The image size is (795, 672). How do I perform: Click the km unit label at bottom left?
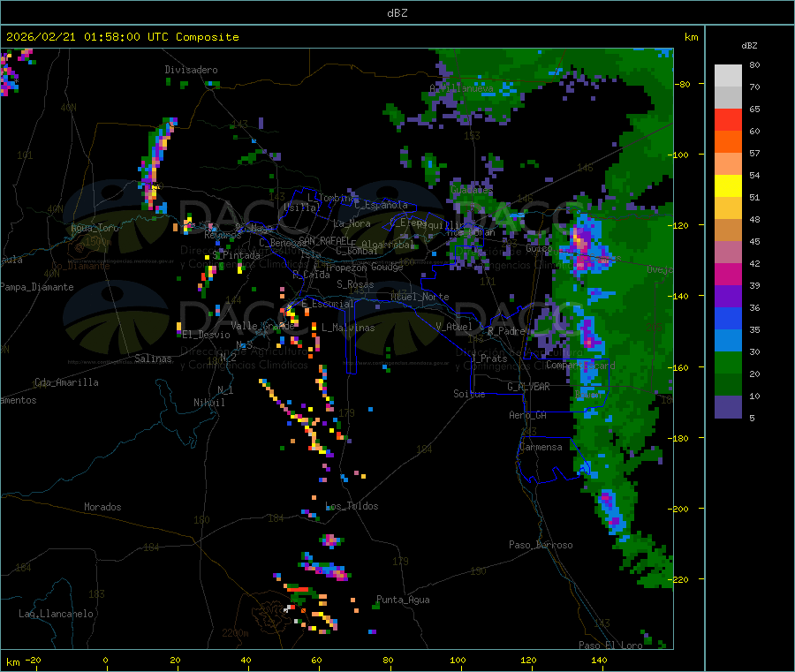[x=12, y=662]
